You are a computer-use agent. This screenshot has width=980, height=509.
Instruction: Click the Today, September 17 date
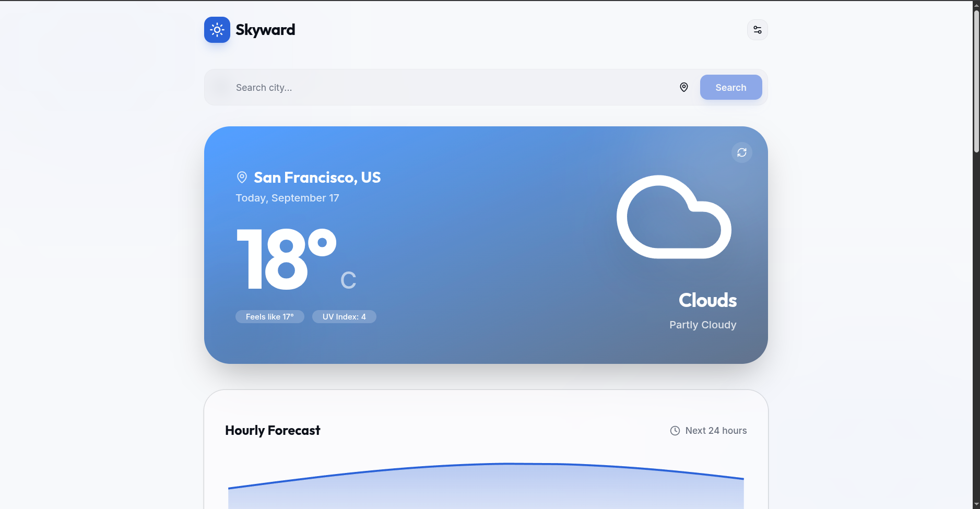287,198
